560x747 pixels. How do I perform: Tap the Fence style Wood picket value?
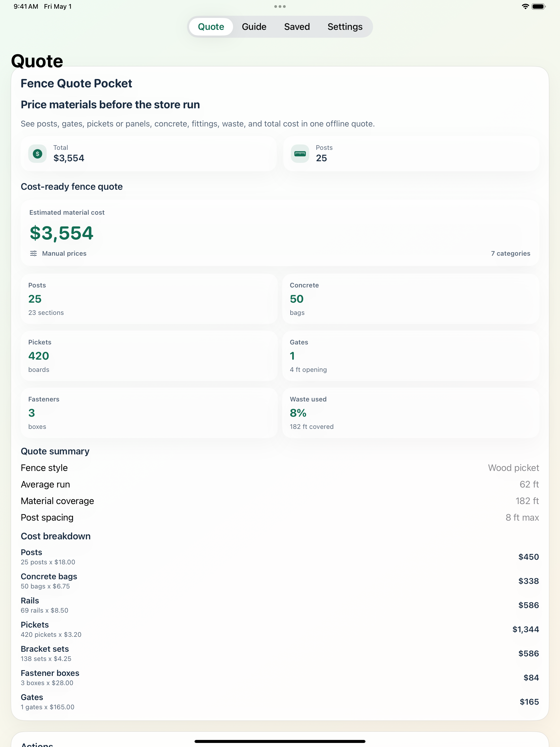pyautogui.click(x=513, y=468)
